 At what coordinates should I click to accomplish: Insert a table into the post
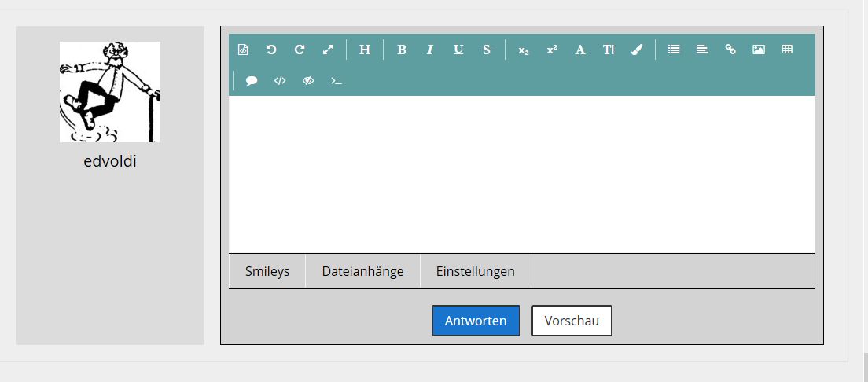(x=787, y=50)
